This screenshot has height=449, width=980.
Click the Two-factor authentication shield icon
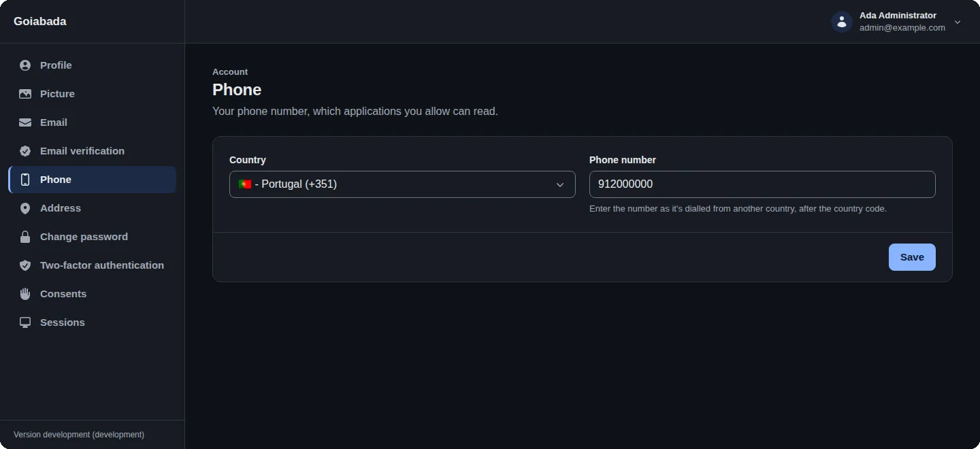[x=25, y=265]
